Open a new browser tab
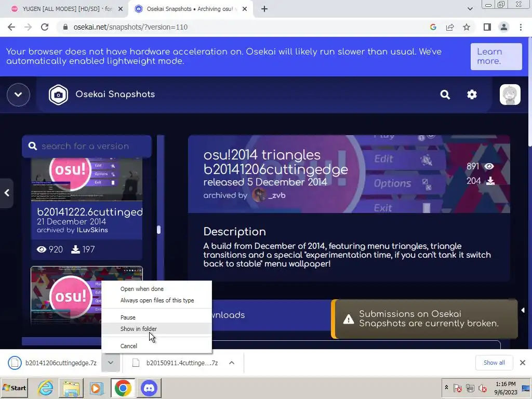 click(264, 9)
